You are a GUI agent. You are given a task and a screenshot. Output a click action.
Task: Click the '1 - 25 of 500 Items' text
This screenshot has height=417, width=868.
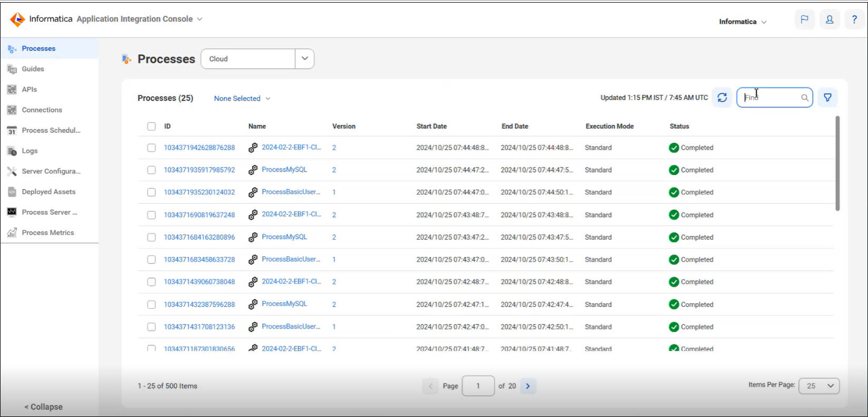[x=167, y=386]
